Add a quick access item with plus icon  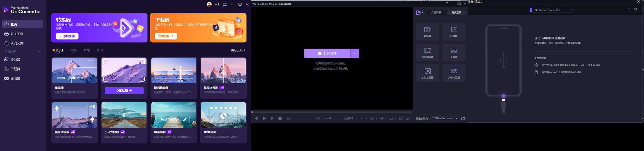[x=39, y=52]
